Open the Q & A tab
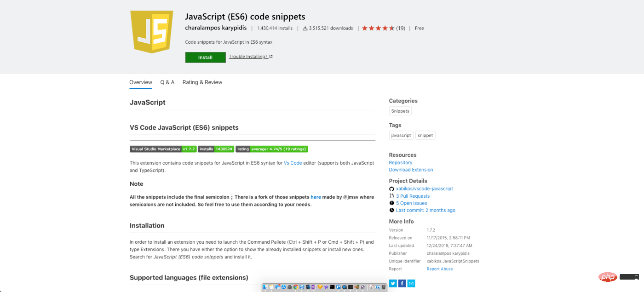The width and height of the screenshot is (644, 292). (167, 82)
